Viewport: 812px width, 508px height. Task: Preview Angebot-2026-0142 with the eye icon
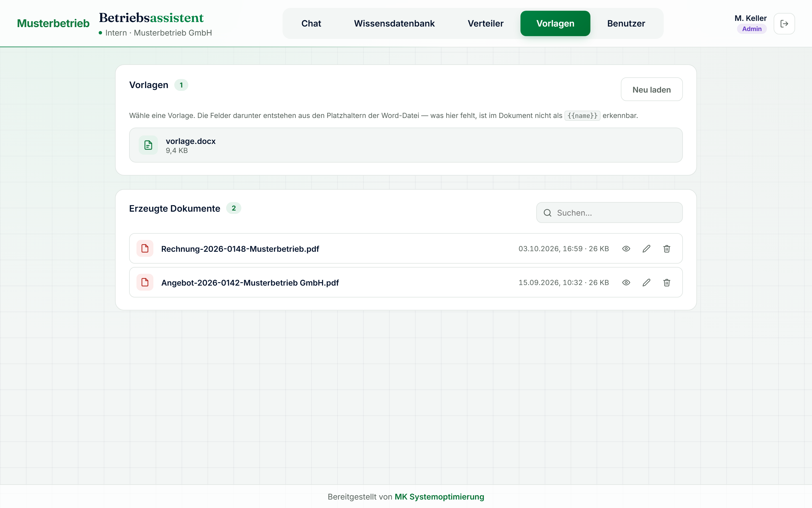pos(626,283)
